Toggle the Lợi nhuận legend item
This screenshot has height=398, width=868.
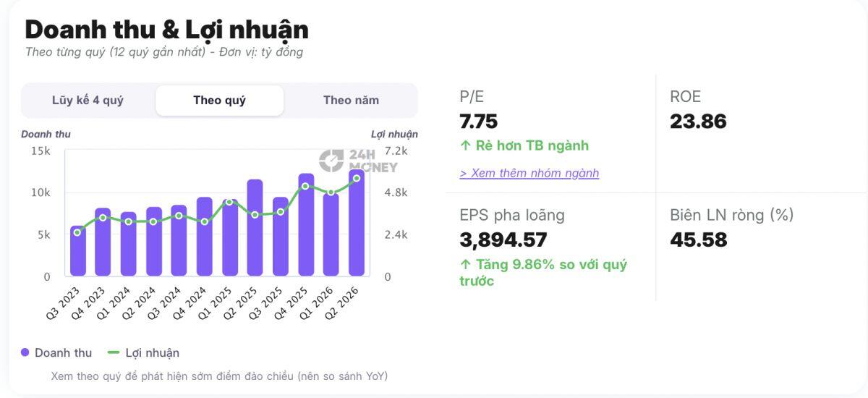(x=143, y=352)
